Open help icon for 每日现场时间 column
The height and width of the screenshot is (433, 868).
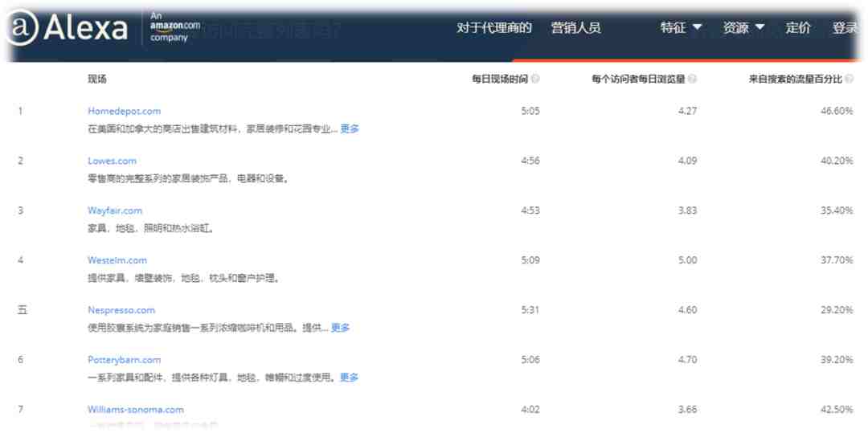tap(535, 79)
